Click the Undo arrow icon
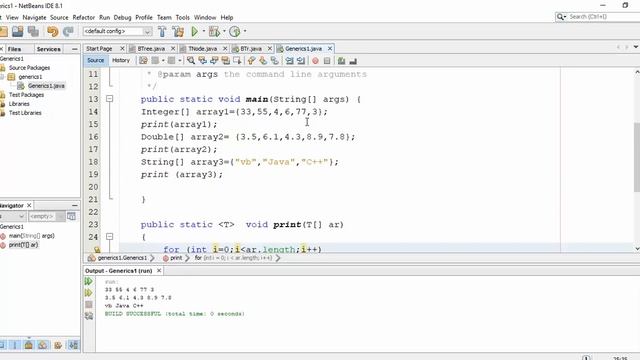The height and width of the screenshot is (360, 640). [x=52, y=31]
